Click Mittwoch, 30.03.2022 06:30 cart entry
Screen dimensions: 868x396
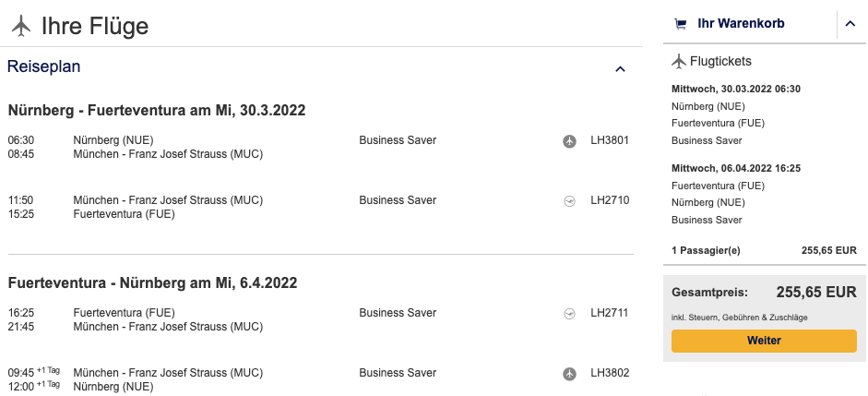pos(735,89)
